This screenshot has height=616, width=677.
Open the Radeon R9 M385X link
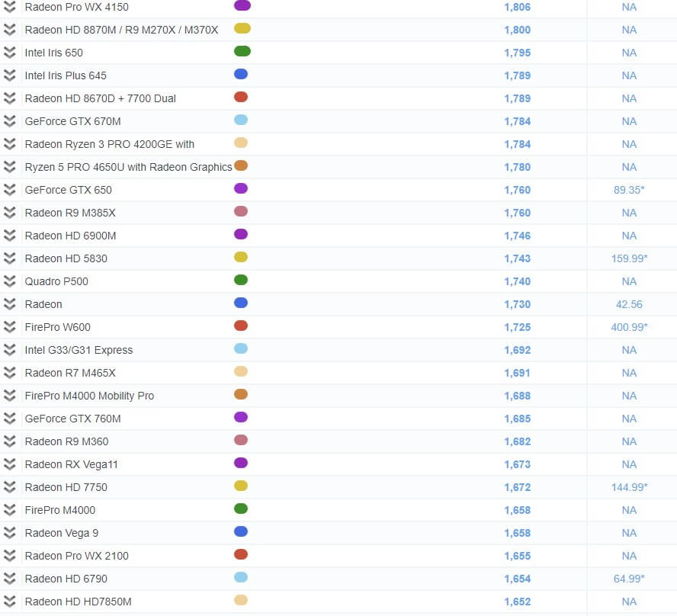tap(70, 213)
